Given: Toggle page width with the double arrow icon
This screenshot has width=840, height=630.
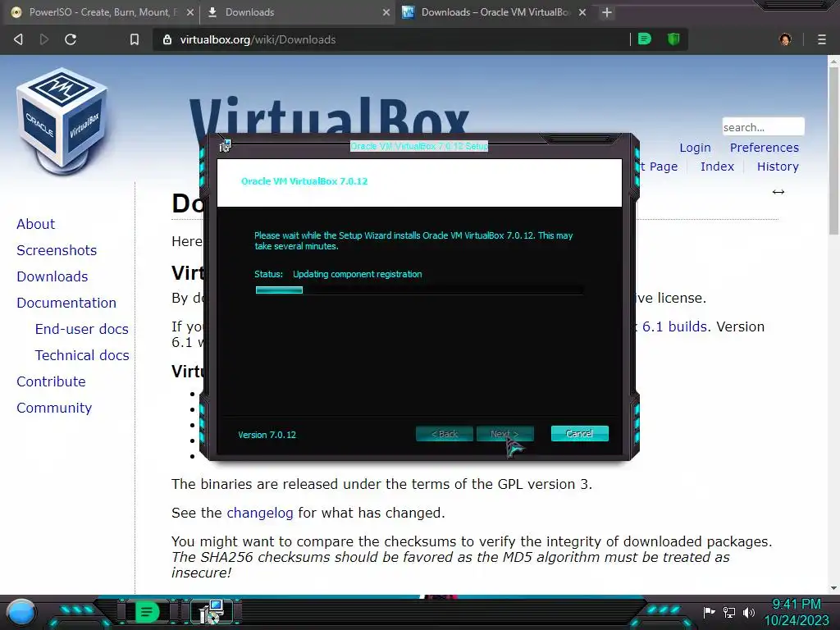Looking at the screenshot, I should tap(778, 192).
